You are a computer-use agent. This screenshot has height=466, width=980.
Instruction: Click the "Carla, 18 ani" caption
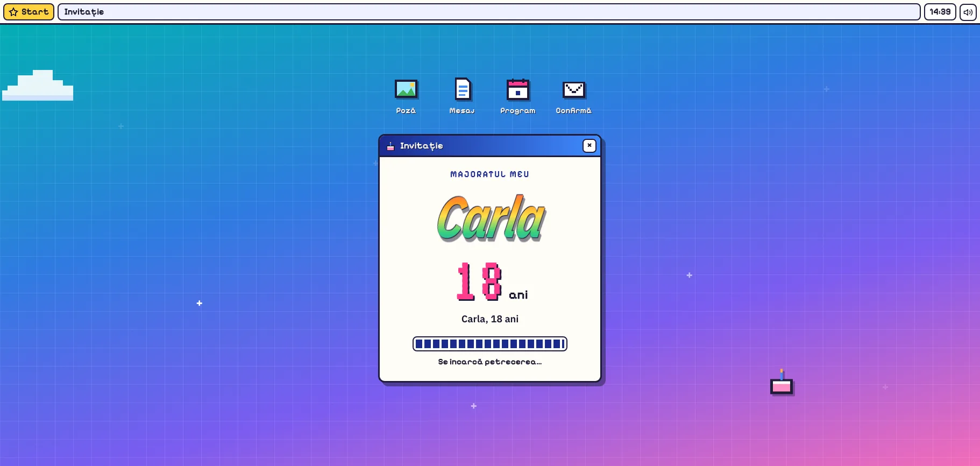click(x=489, y=319)
